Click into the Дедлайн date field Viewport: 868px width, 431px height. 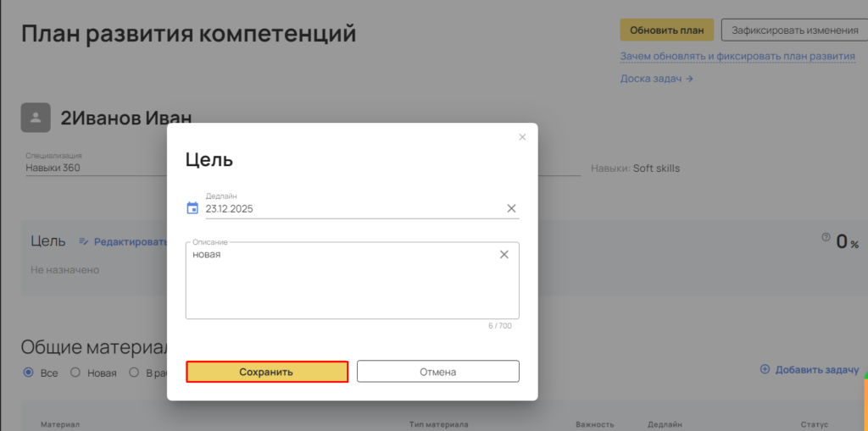[x=348, y=208]
